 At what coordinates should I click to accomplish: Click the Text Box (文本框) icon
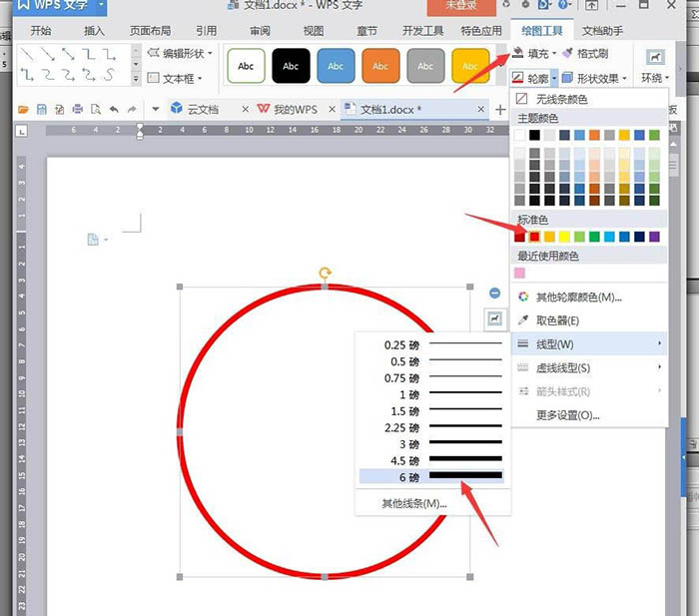point(154,78)
